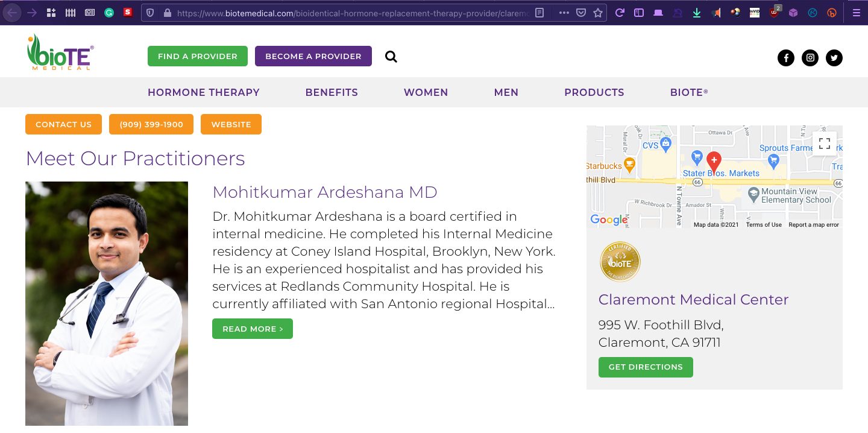Viewport: 868px width, 433px height.
Task: Visit the Facebook social icon
Action: tap(786, 58)
